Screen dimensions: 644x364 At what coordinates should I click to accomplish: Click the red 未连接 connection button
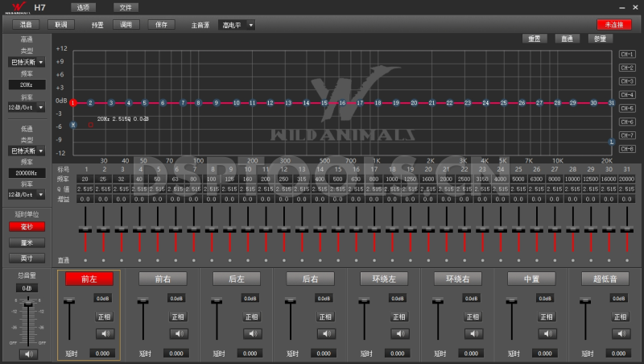click(614, 25)
